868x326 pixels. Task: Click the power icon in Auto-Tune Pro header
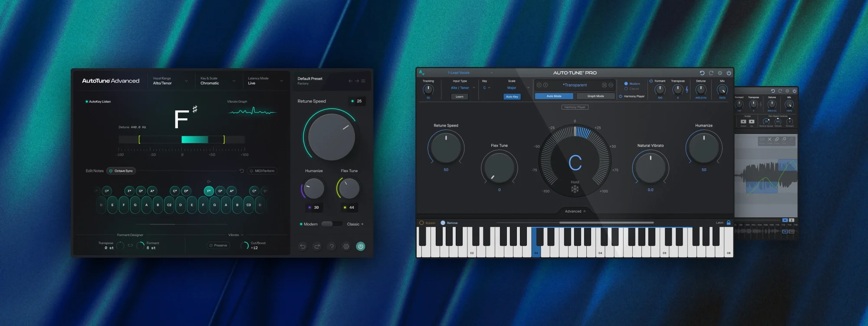[x=729, y=73]
